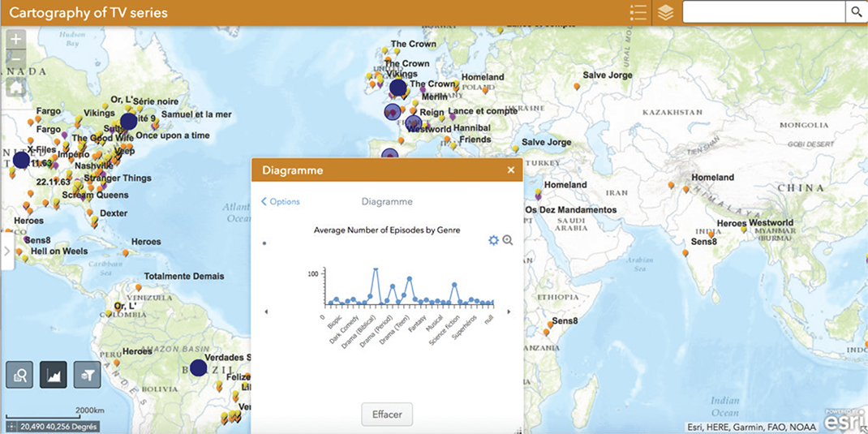The width and height of the screenshot is (868, 434).
Task: Click the chart magnify icon
Action: [508, 240]
